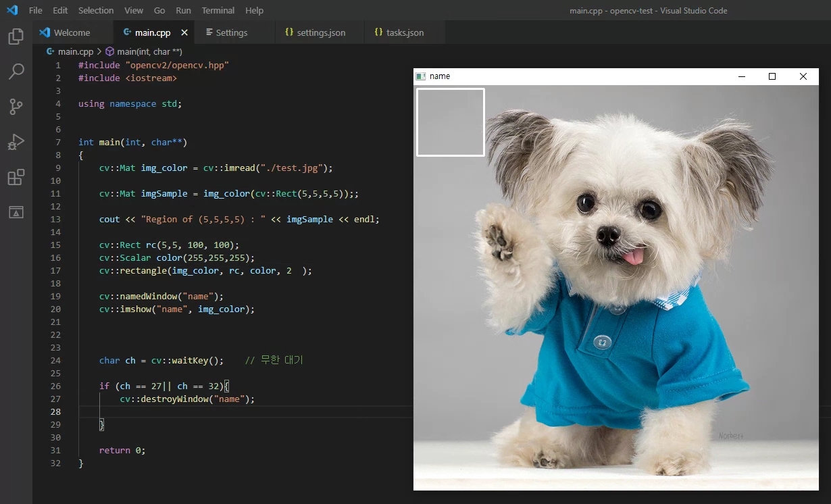This screenshot has width=831, height=504.
Task: Open the Explorer view in activity bar
Action: point(16,36)
